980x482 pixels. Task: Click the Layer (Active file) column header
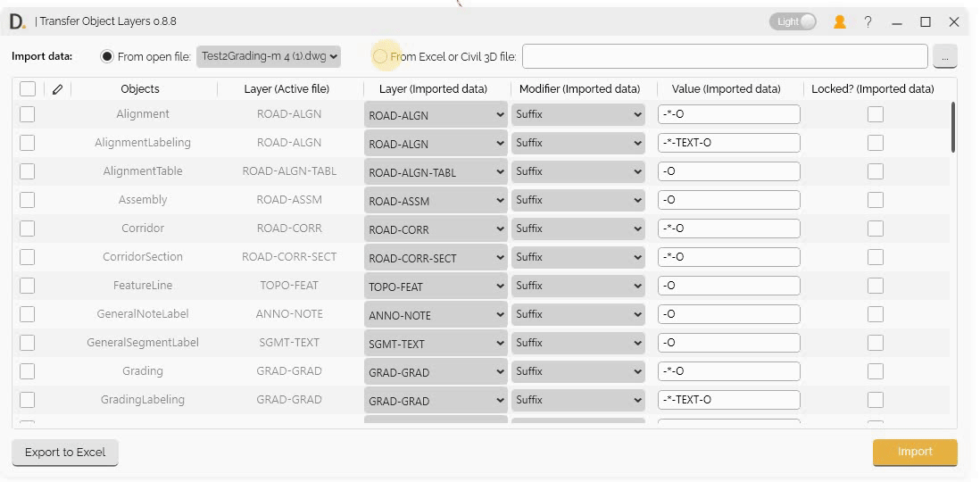287,88
